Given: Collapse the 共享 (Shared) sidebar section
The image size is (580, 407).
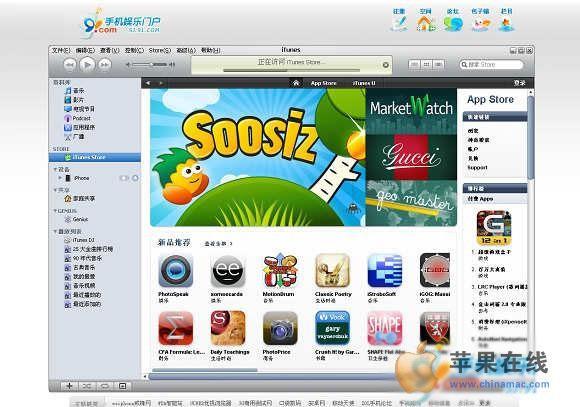Looking at the screenshot, I should click(55, 190).
